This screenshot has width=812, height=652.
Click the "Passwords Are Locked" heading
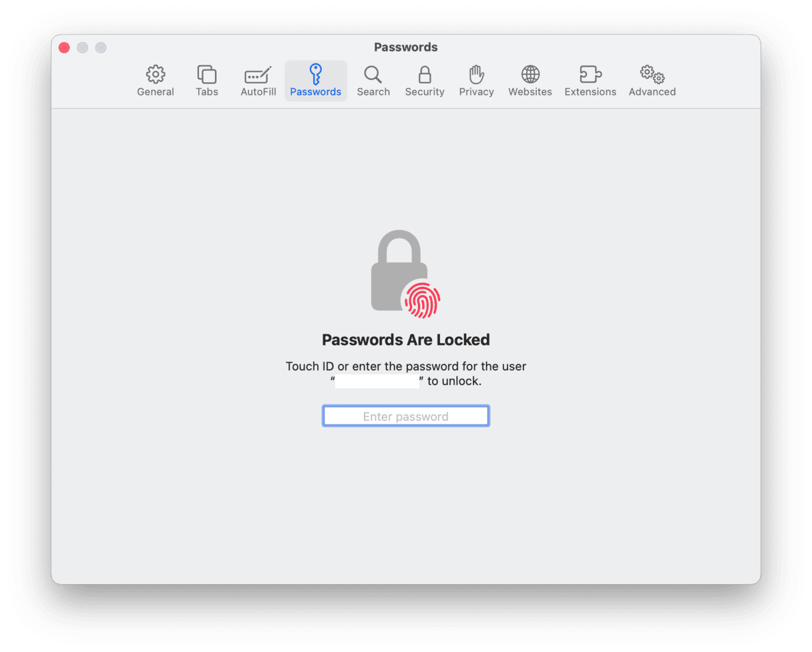pos(406,340)
